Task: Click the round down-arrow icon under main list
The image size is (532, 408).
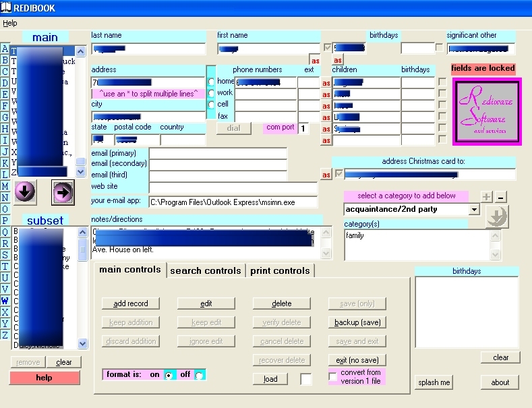Action: (25, 192)
